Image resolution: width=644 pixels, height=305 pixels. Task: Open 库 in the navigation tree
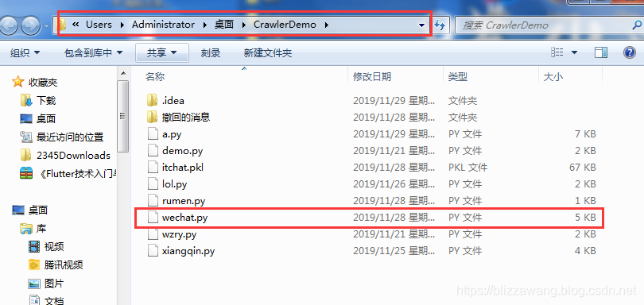coord(41,229)
